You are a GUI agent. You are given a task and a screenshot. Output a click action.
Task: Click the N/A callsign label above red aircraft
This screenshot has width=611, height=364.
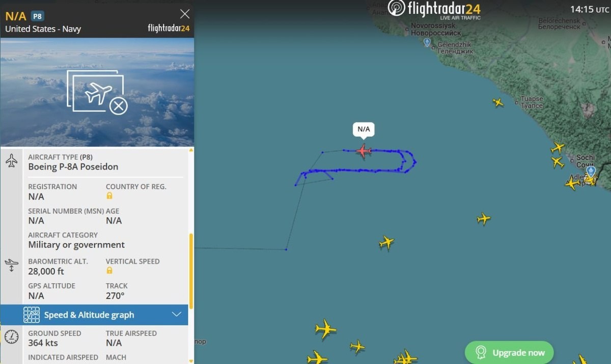point(364,129)
